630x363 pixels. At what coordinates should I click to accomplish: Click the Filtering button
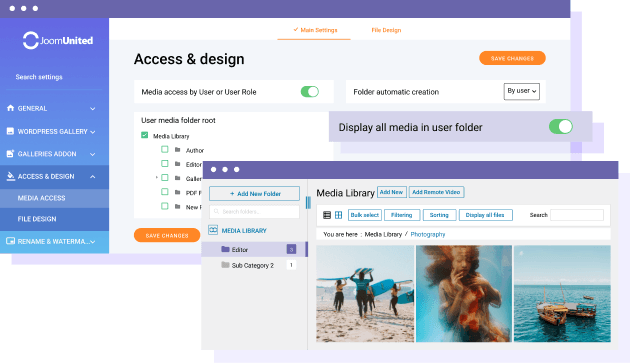coord(402,215)
